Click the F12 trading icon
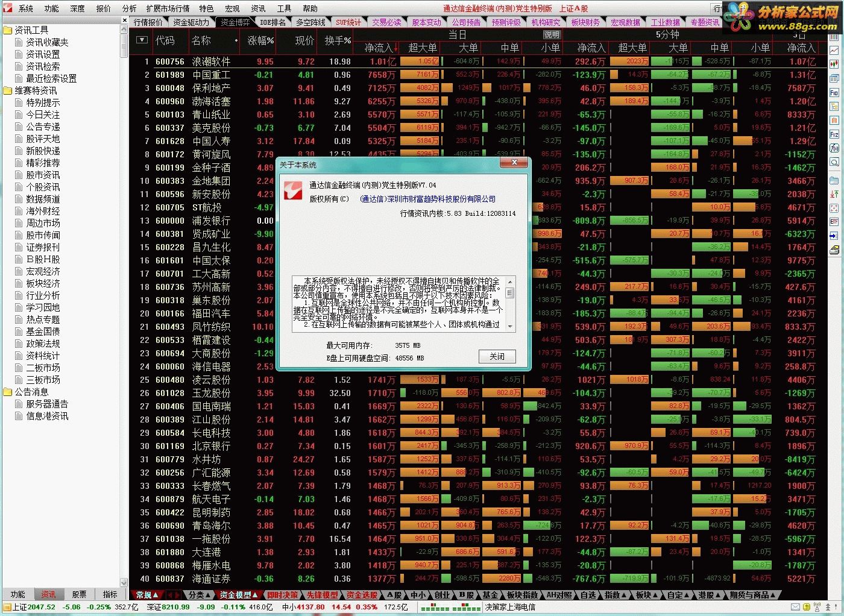The width and height of the screenshot is (844, 616). point(834,134)
